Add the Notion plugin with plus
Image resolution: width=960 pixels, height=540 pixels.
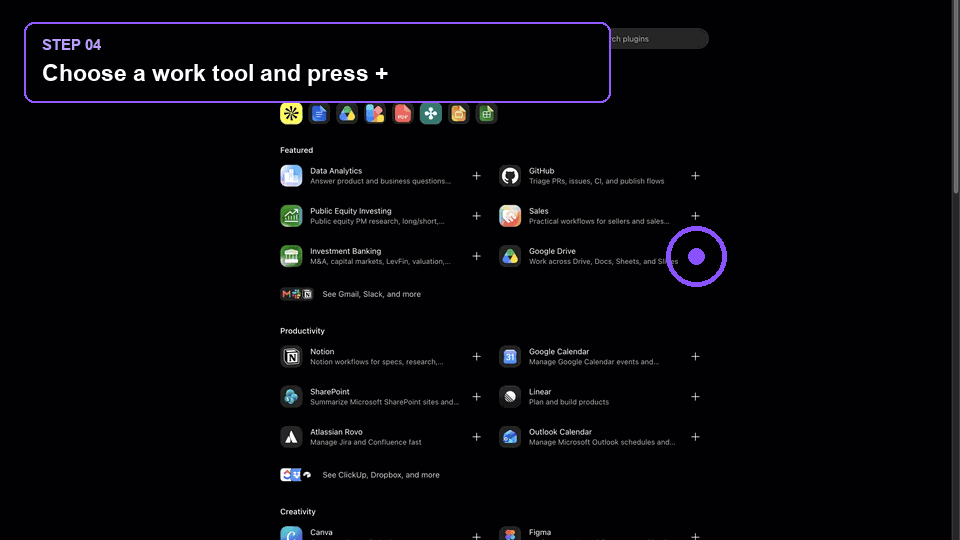coord(476,356)
